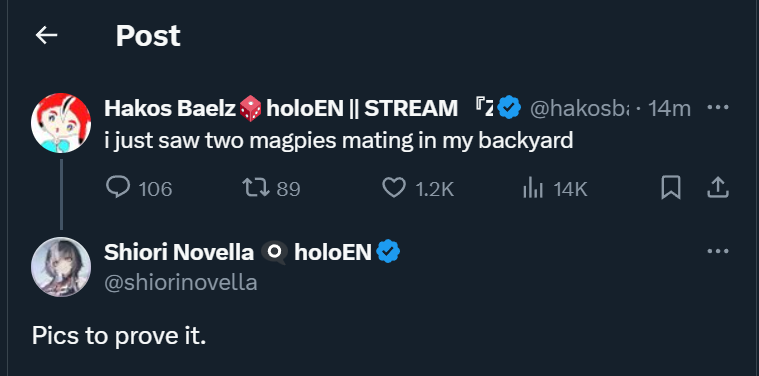View analytics showing 14K views
Image resolution: width=759 pixels, height=376 pixels.
[x=555, y=188]
